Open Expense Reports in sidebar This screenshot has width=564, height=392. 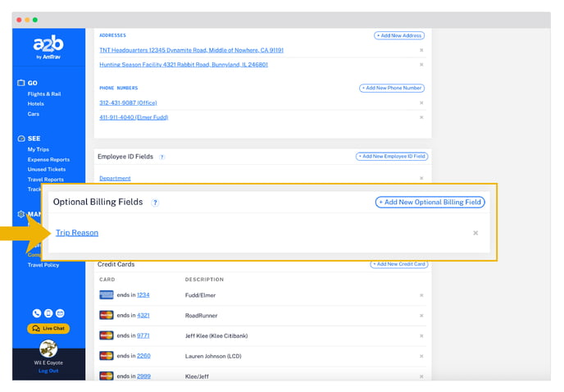tap(48, 160)
